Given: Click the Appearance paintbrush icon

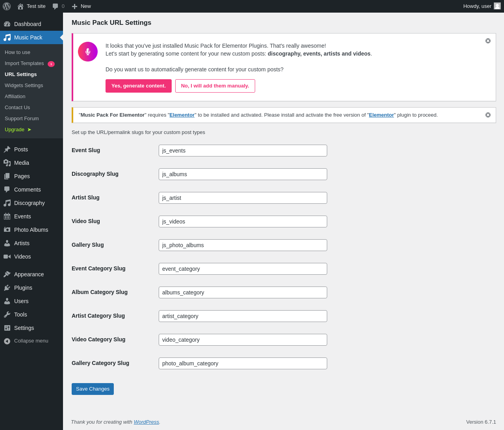Looking at the screenshot, I should tap(7, 274).
